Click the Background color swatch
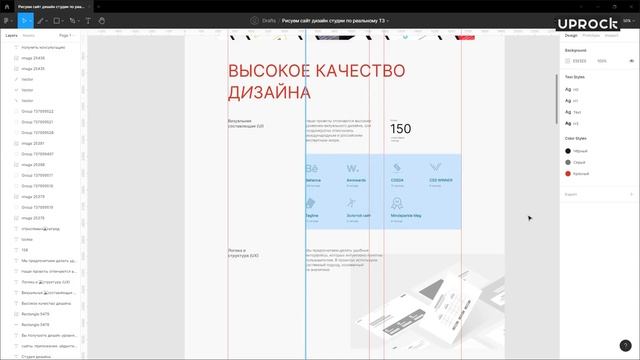Image resolution: width=640 pixels, height=360 pixels. pyautogui.click(x=567, y=61)
